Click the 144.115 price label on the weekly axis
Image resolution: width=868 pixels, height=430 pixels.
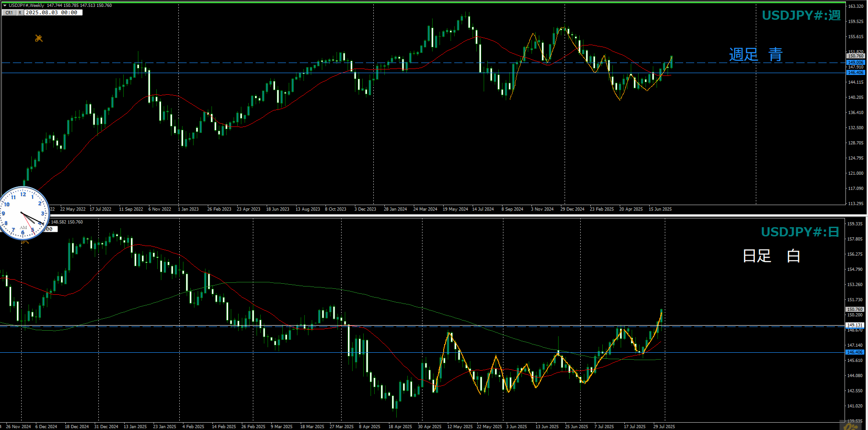point(856,82)
